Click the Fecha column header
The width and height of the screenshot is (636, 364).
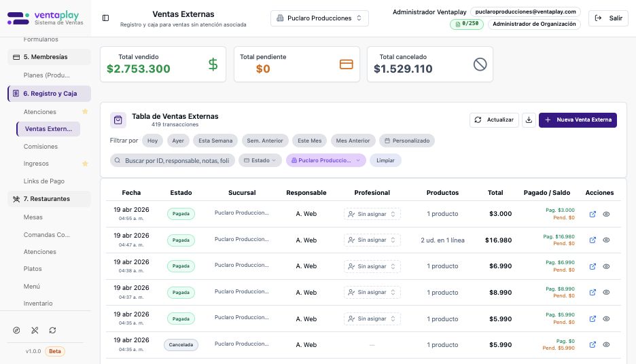(x=131, y=193)
